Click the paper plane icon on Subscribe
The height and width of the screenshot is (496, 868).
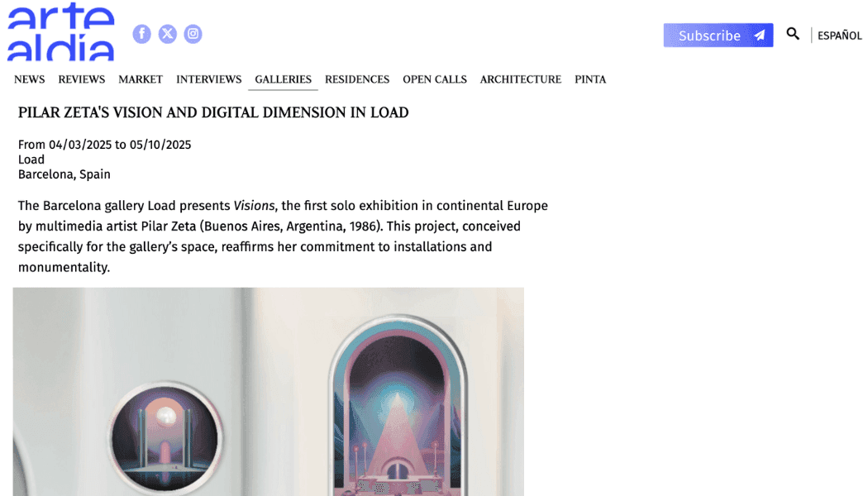[760, 36]
